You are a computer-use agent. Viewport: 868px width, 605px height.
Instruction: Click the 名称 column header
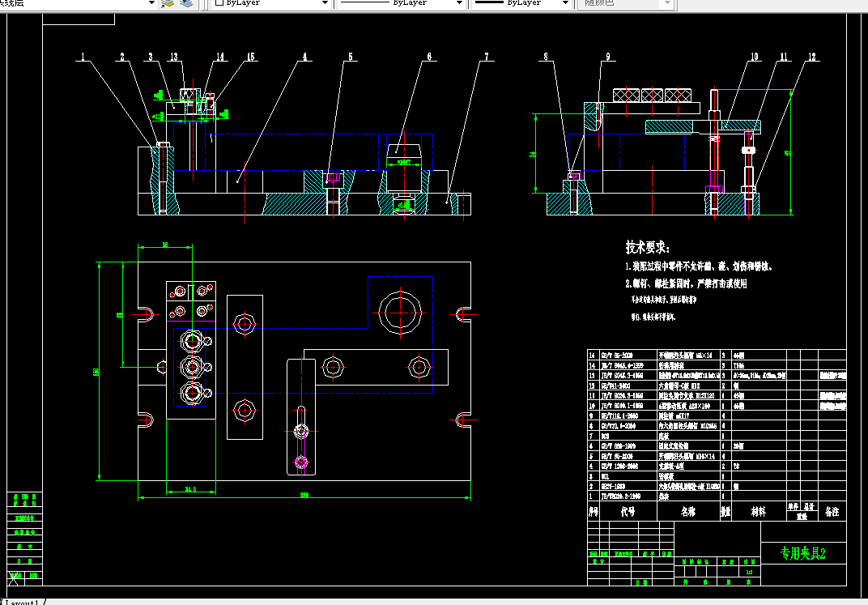point(688,512)
